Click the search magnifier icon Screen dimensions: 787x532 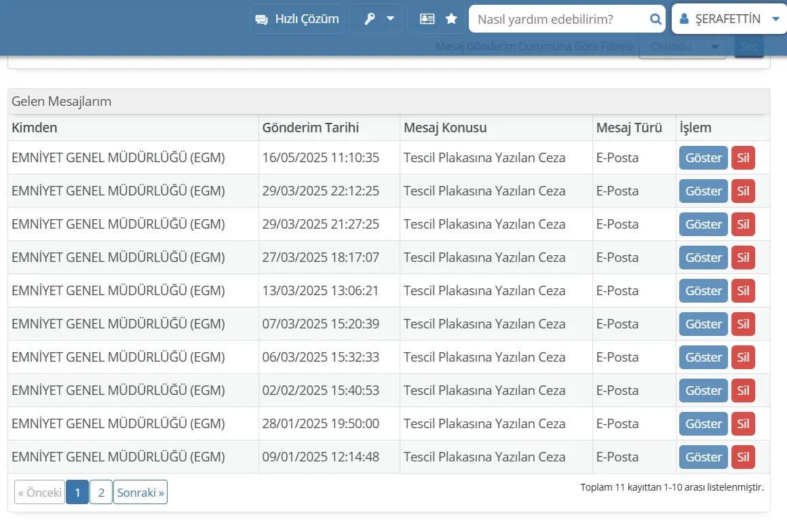pos(655,19)
